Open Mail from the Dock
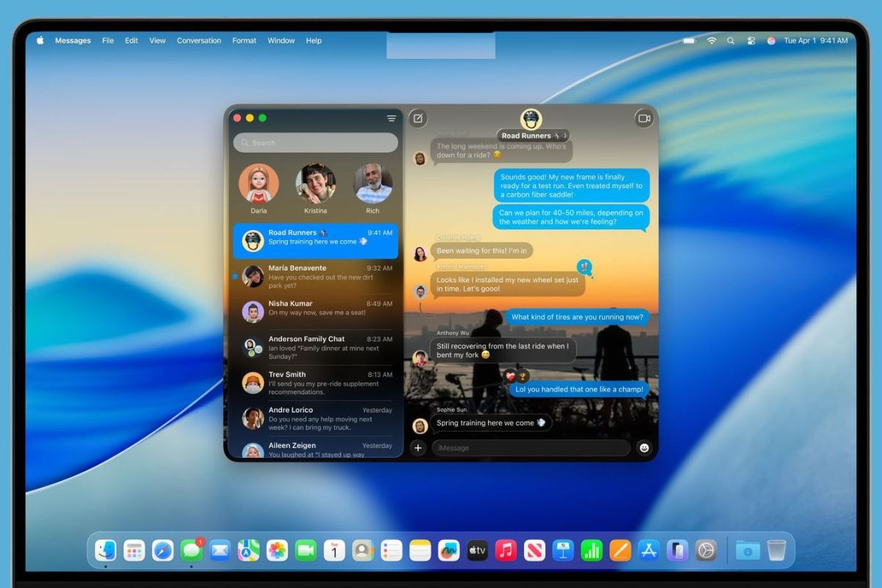Viewport: 882px width, 588px height. click(220, 550)
